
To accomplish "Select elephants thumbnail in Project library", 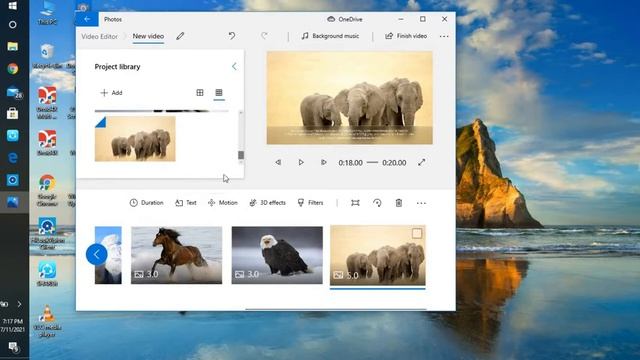I will (x=135, y=139).
